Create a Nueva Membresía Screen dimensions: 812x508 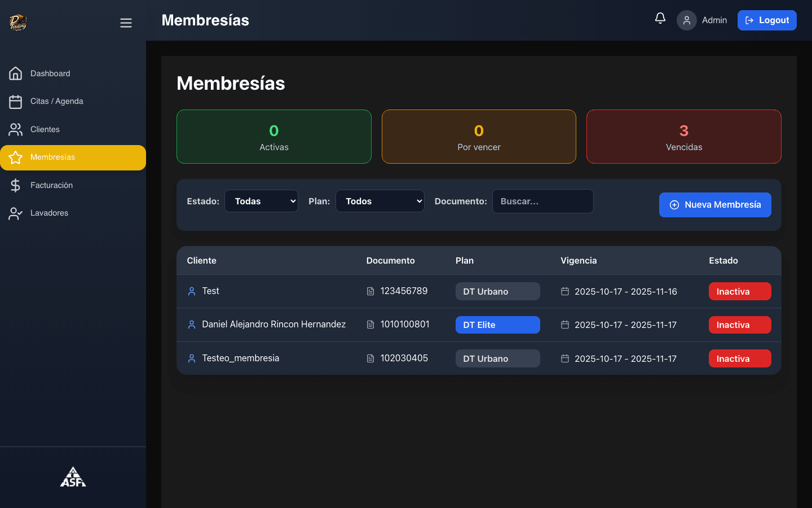point(715,205)
